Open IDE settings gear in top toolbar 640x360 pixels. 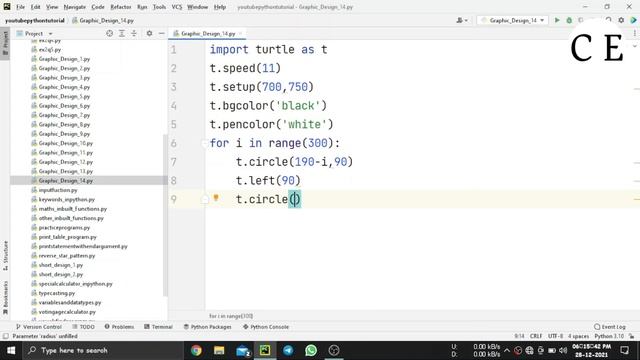tap(621, 20)
